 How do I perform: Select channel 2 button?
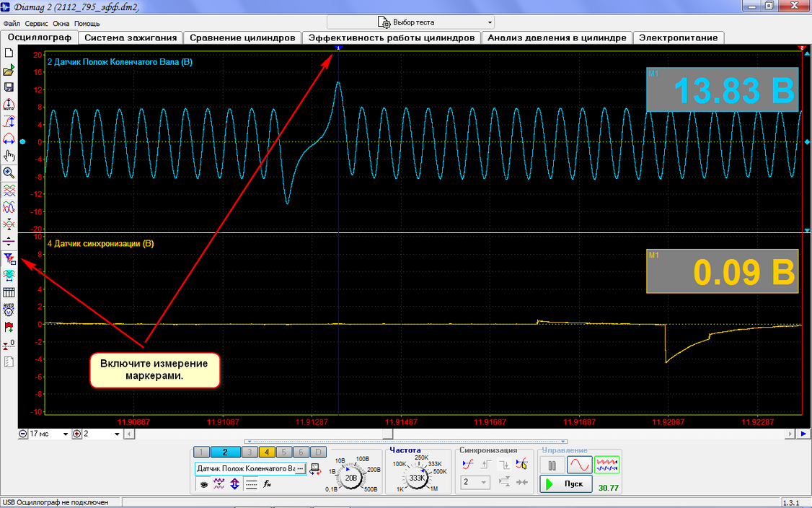coord(225,452)
